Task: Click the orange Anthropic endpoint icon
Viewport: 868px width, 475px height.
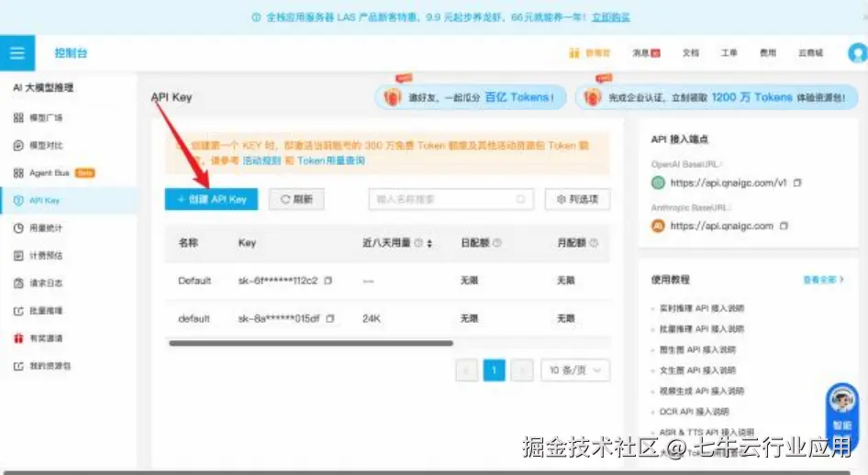Action: point(658,226)
